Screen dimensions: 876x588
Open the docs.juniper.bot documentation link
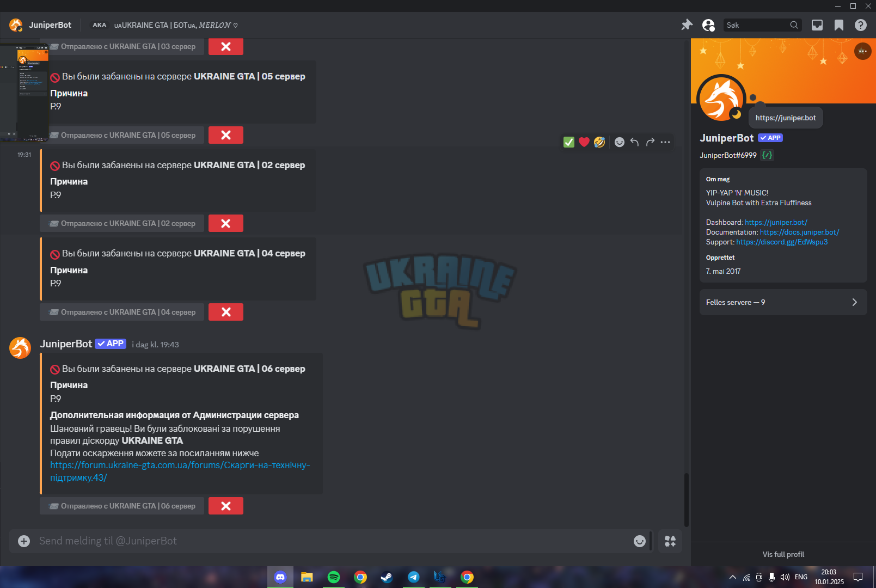tap(799, 232)
